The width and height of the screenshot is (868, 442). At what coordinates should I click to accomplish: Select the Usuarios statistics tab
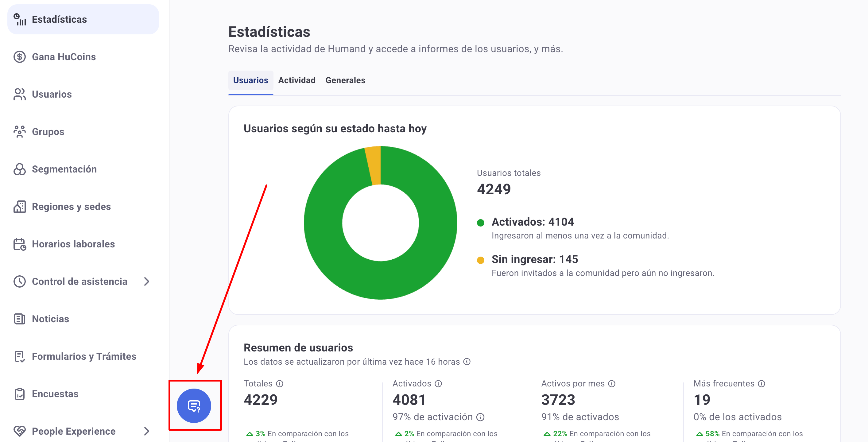[250, 80]
